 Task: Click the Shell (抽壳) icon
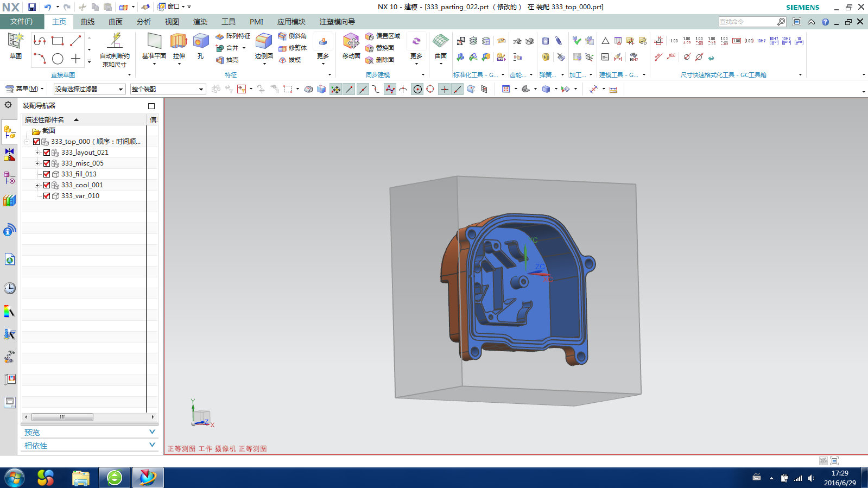pyautogui.click(x=220, y=60)
